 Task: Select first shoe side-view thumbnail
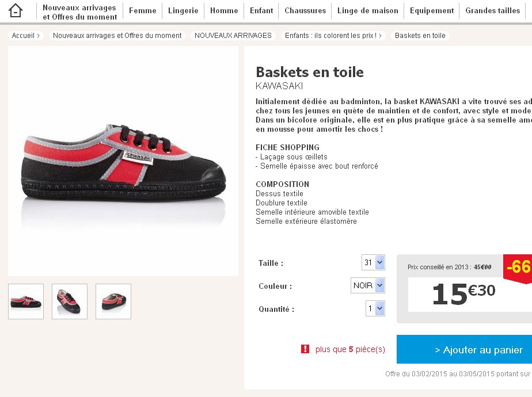pyautogui.click(x=26, y=301)
